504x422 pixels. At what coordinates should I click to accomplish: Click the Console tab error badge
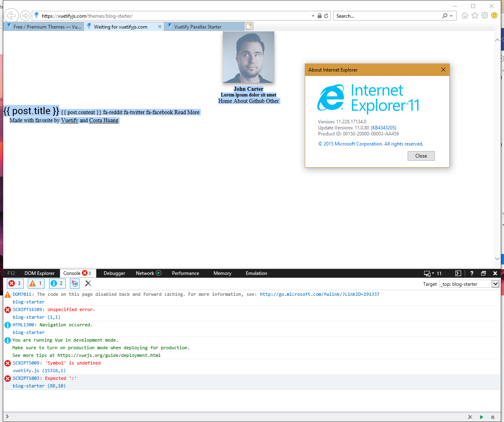pyautogui.click(x=85, y=273)
